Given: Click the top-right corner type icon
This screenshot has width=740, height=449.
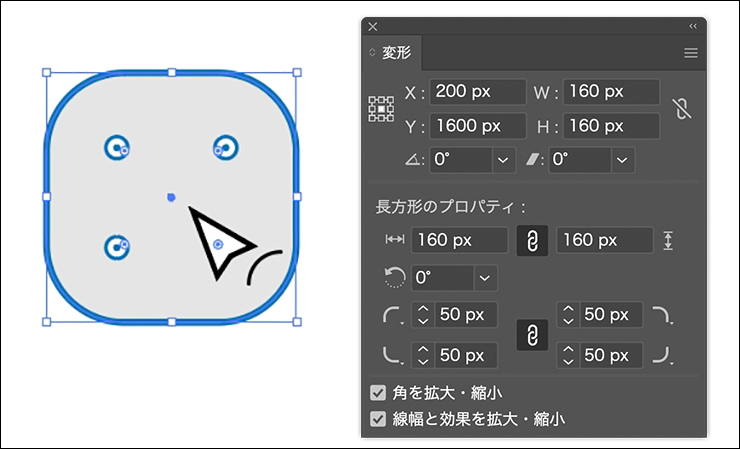Looking at the screenshot, I should (662, 316).
